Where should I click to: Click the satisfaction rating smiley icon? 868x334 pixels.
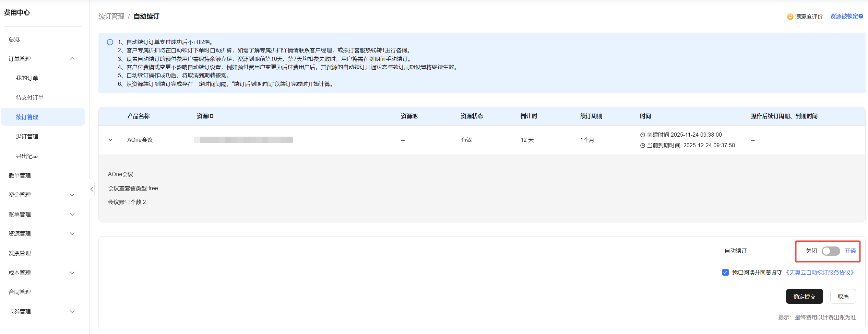[x=790, y=16]
